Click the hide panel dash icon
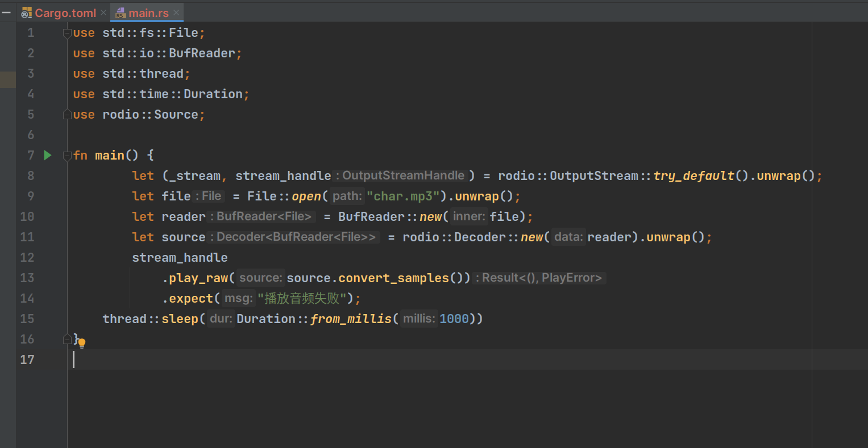868x448 pixels. pos(7,12)
